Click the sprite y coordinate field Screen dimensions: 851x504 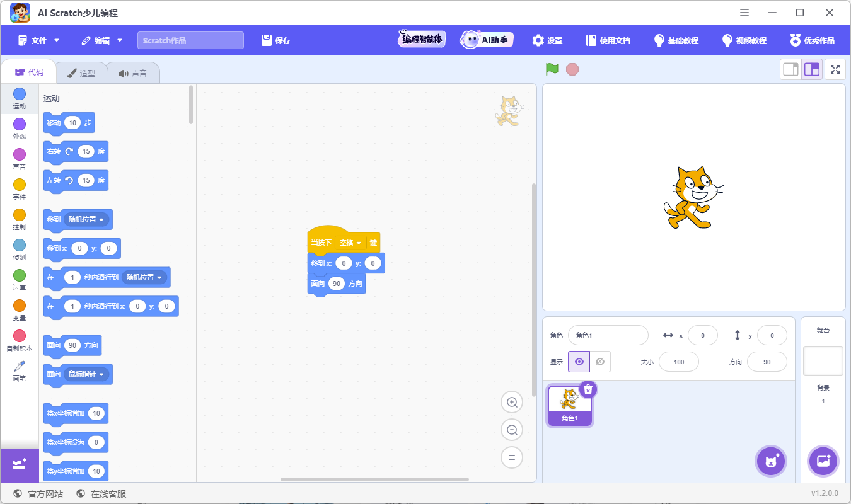click(772, 335)
